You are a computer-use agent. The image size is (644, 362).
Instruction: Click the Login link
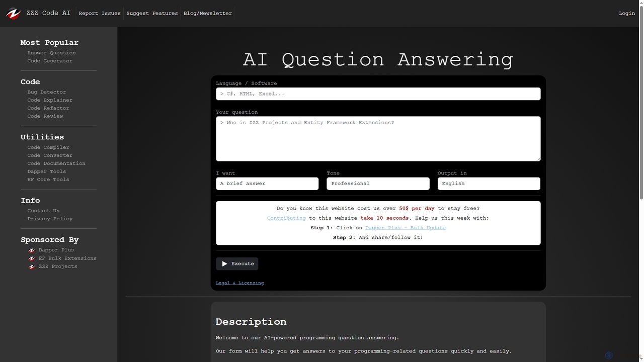[627, 13]
